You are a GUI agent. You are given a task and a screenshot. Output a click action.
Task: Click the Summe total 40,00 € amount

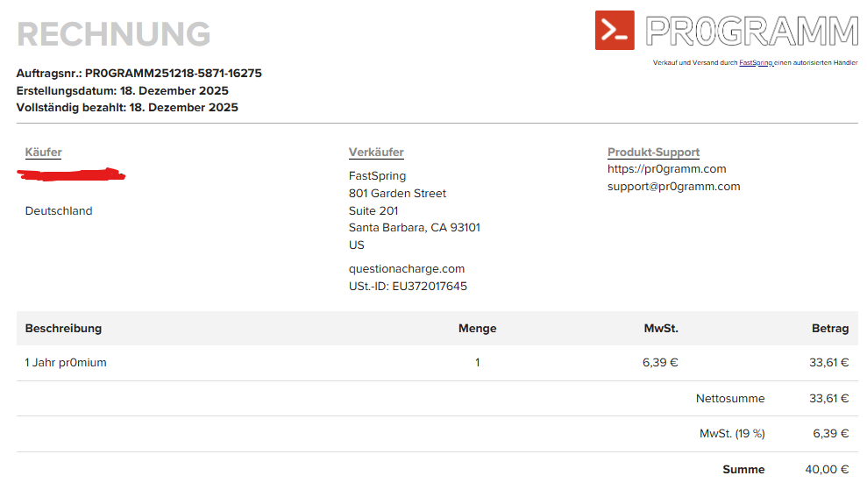pos(827,470)
